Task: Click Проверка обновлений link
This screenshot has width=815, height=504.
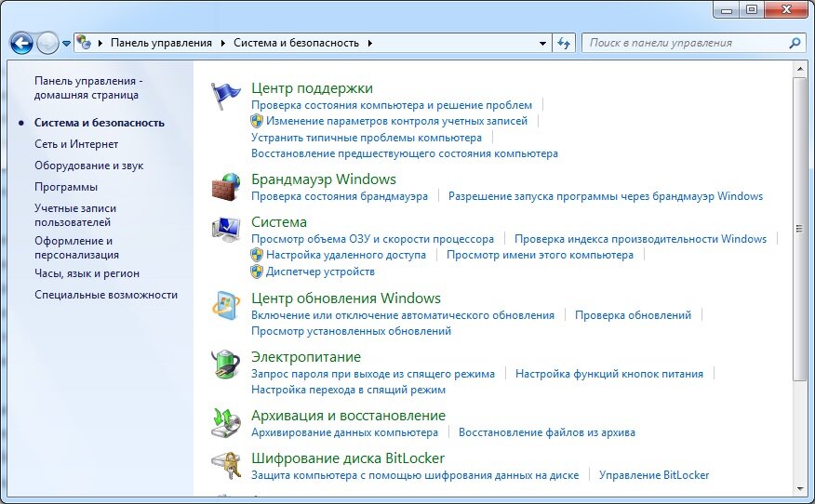Action: coord(633,315)
